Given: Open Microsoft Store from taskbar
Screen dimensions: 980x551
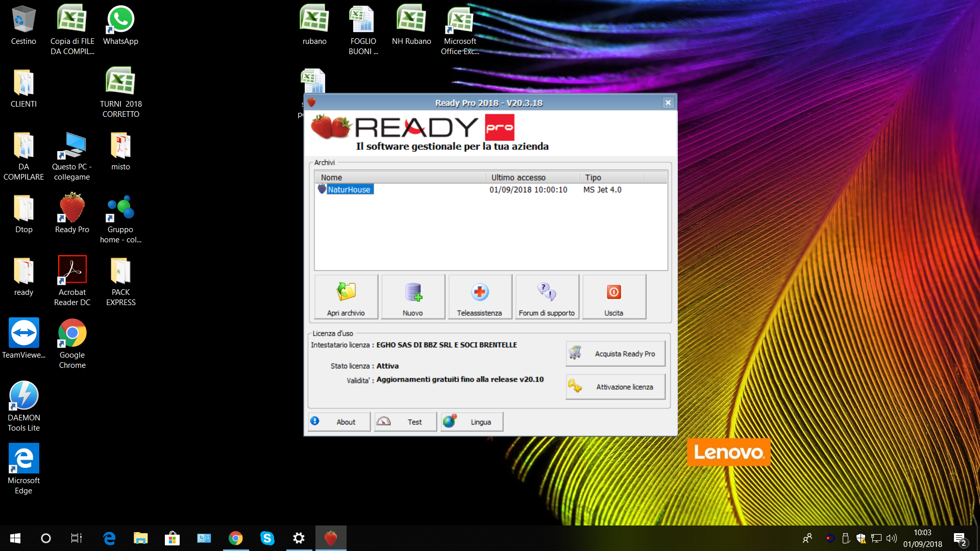Looking at the screenshot, I should point(173,538).
